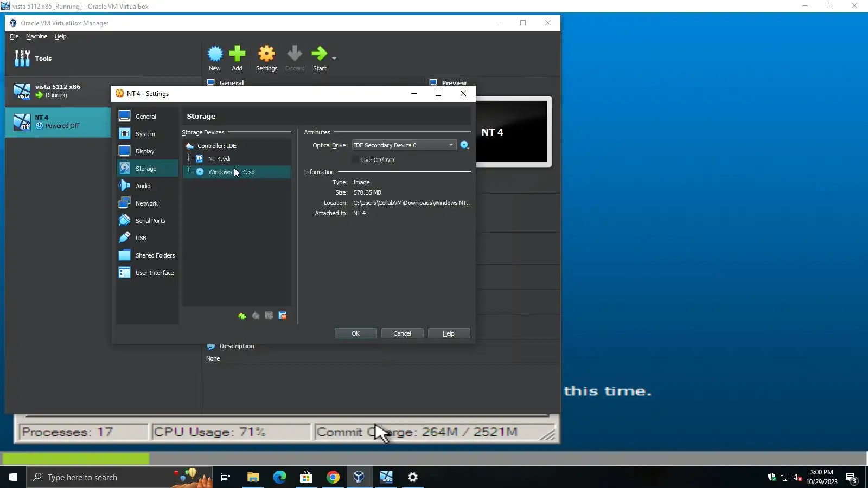
Task: Open the Storage settings page
Action: 148,169
